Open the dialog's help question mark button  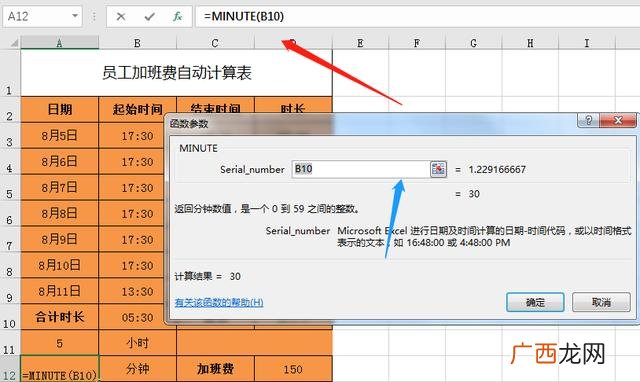click(588, 120)
